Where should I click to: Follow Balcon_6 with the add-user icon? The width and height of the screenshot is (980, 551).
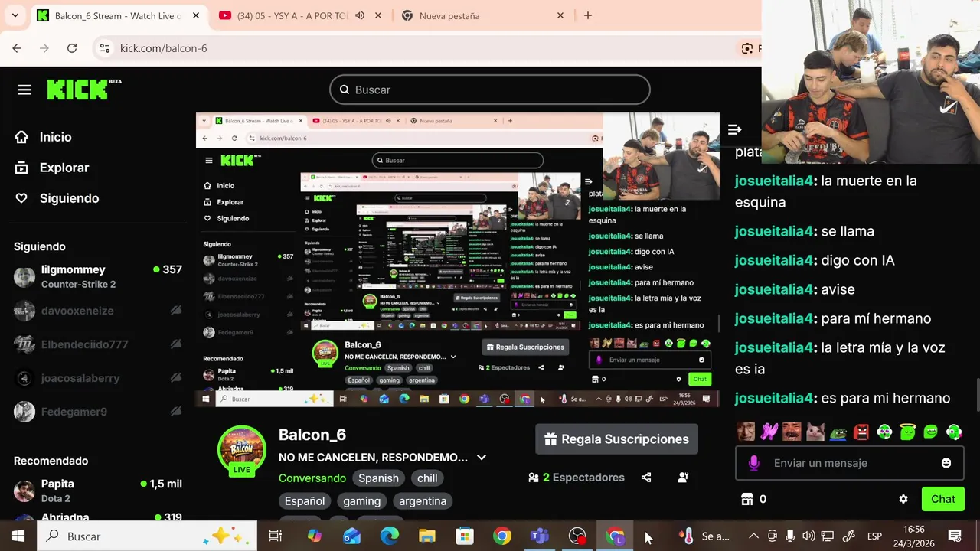point(683,478)
